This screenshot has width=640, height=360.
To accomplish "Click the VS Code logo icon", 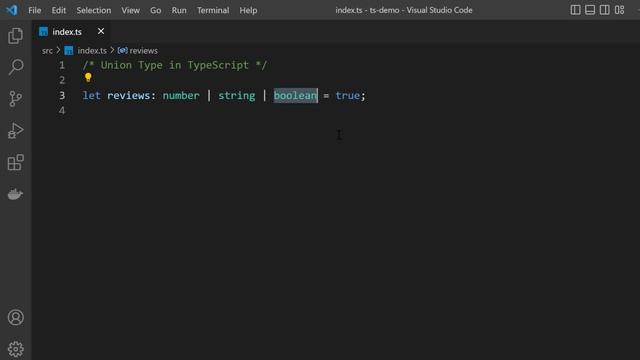I will click(x=12, y=10).
